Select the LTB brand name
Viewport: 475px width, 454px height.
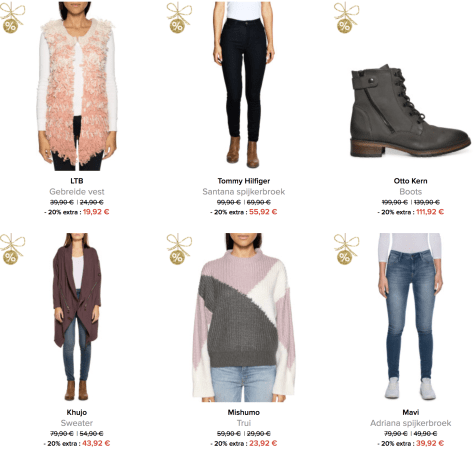pyautogui.click(x=77, y=181)
